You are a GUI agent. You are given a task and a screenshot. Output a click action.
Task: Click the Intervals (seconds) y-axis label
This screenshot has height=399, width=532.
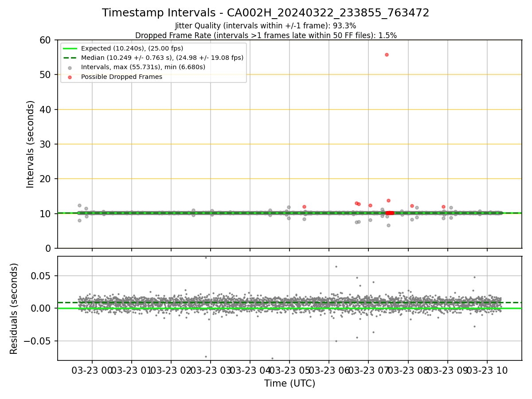pyautogui.click(x=30, y=144)
